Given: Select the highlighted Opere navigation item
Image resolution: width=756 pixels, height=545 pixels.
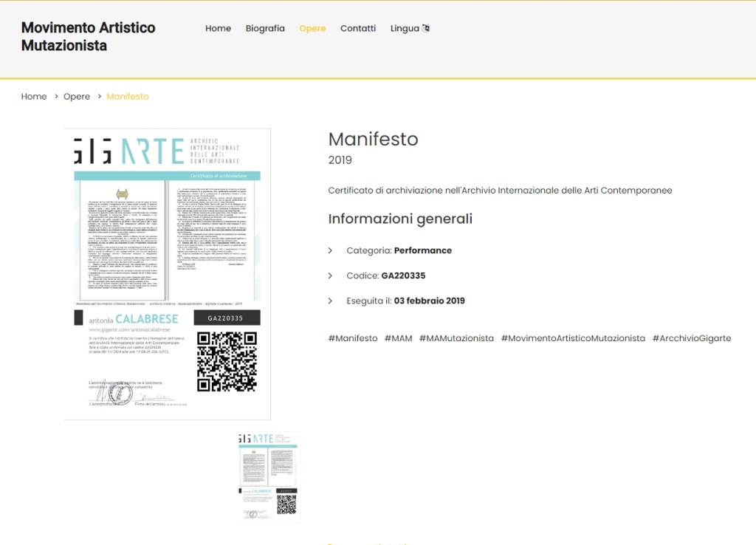Looking at the screenshot, I should click(312, 29).
